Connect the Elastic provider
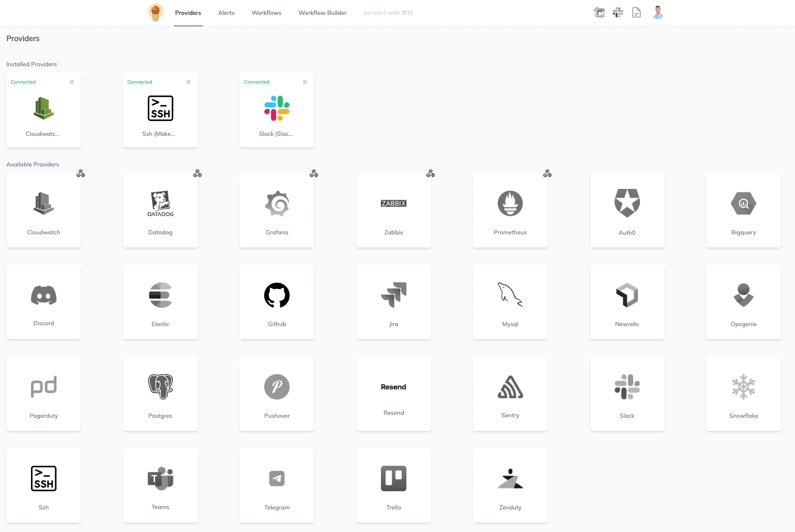Screen dimensions: 795x532 coord(161,302)
